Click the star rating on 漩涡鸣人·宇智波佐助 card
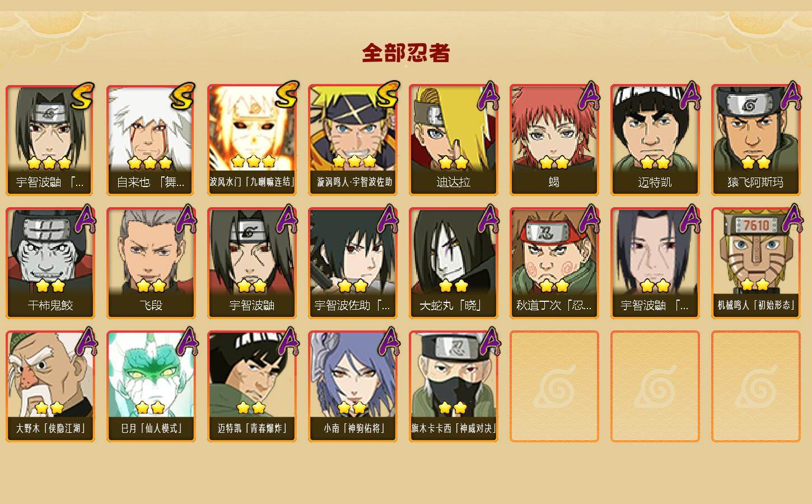 coord(354,162)
